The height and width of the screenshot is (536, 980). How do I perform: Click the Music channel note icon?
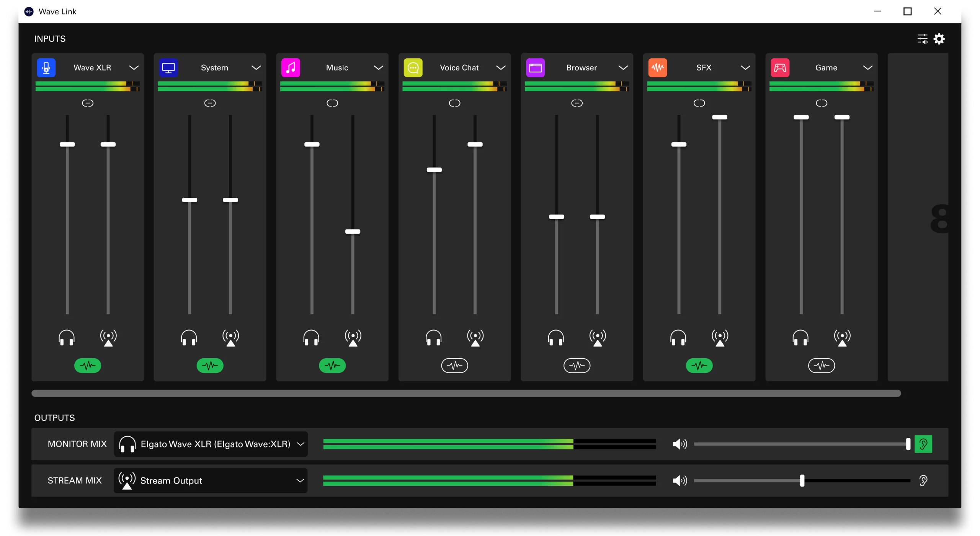tap(291, 68)
